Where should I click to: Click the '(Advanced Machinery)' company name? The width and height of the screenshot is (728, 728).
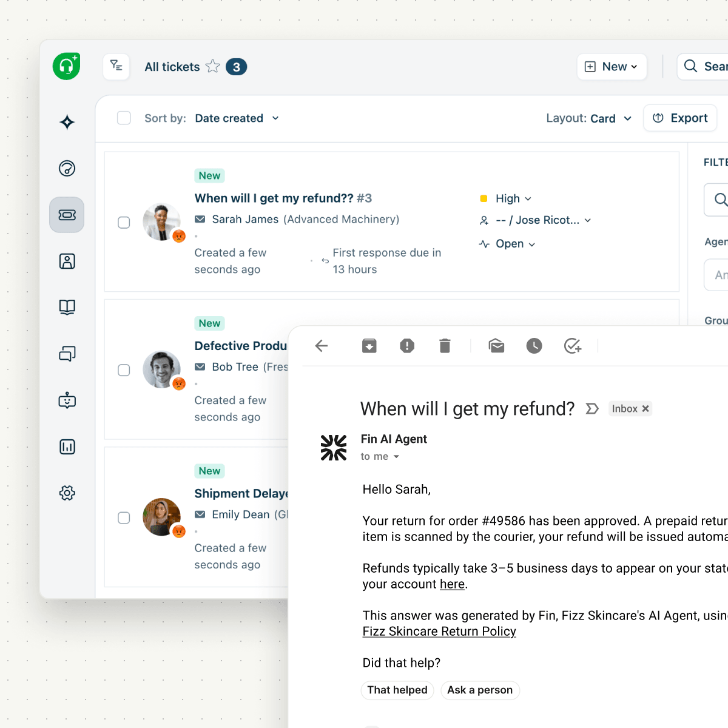(x=341, y=219)
